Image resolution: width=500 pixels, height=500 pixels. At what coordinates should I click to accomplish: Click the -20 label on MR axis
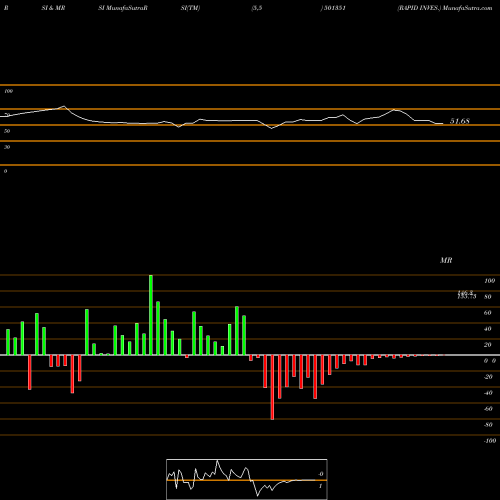488,377
